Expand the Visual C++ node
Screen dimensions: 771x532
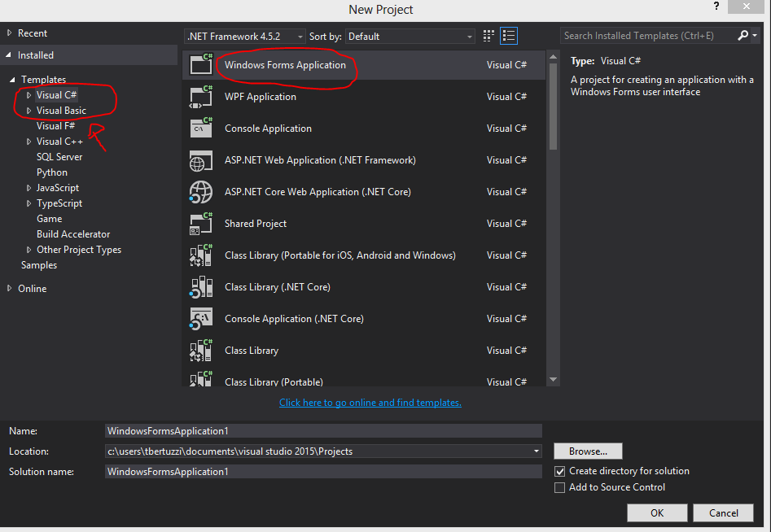[x=28, y=141]
